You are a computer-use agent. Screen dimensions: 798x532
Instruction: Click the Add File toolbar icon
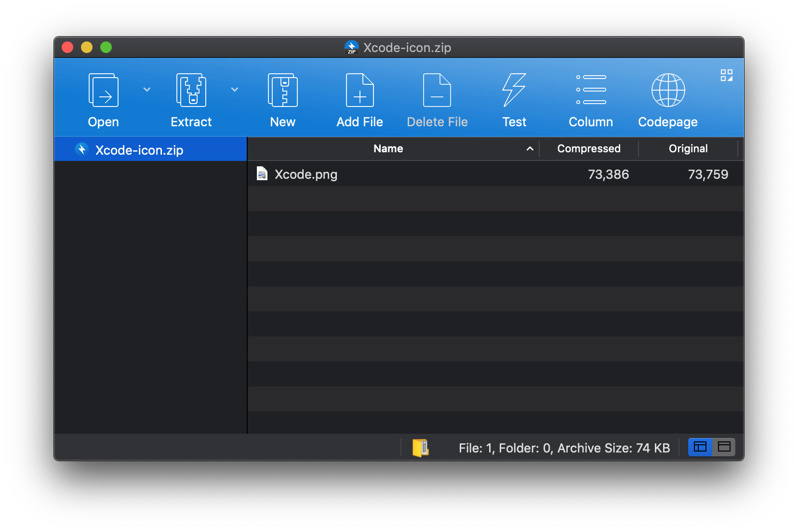(359, 90)
